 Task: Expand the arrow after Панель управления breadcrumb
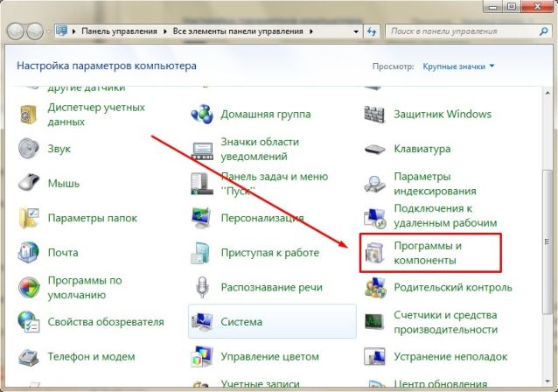click(x=165, y=31)
